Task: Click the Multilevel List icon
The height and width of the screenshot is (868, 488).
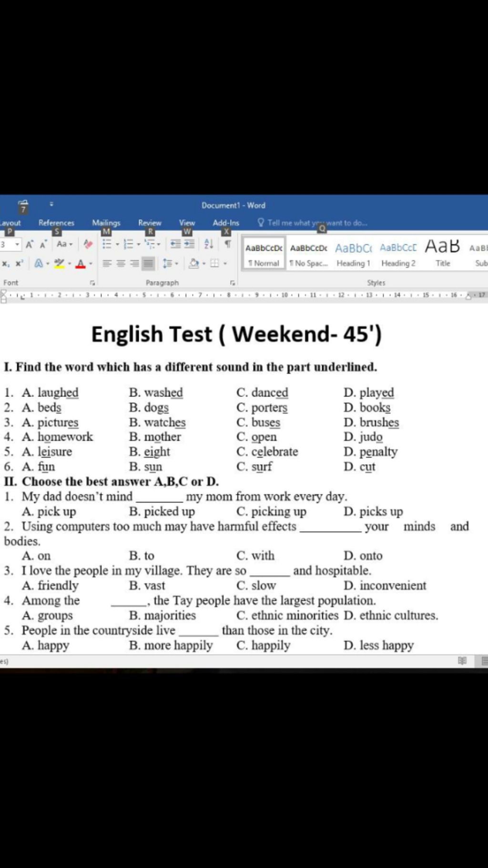Action: click(150, 244)
